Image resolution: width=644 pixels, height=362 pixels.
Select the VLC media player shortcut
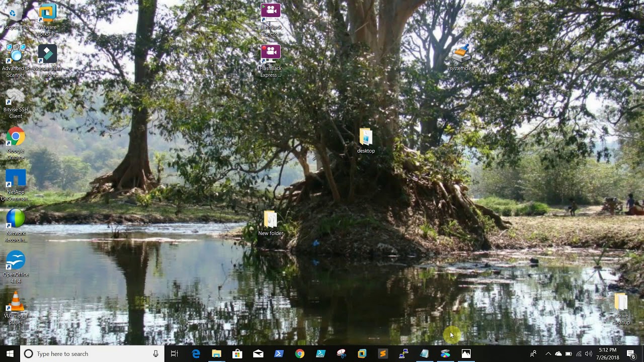pyautogui.click(x=15, y=308)
